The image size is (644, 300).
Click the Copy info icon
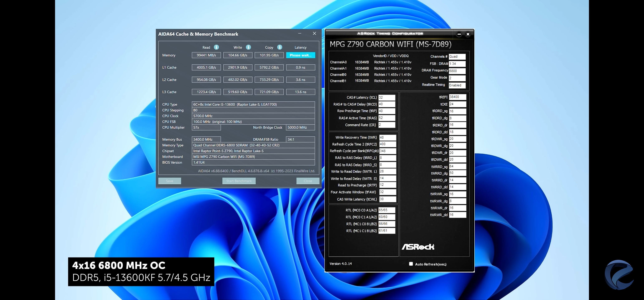coord(280,47)
